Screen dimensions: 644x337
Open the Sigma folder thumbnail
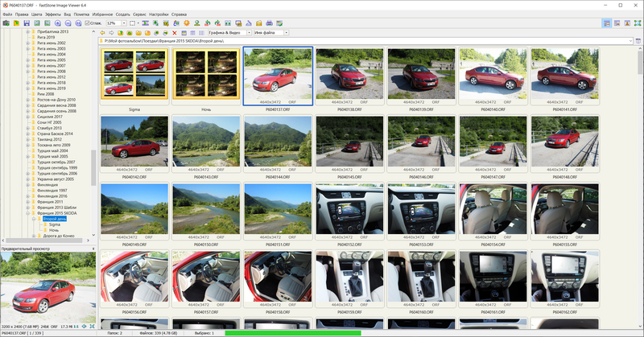pos(134,74)
